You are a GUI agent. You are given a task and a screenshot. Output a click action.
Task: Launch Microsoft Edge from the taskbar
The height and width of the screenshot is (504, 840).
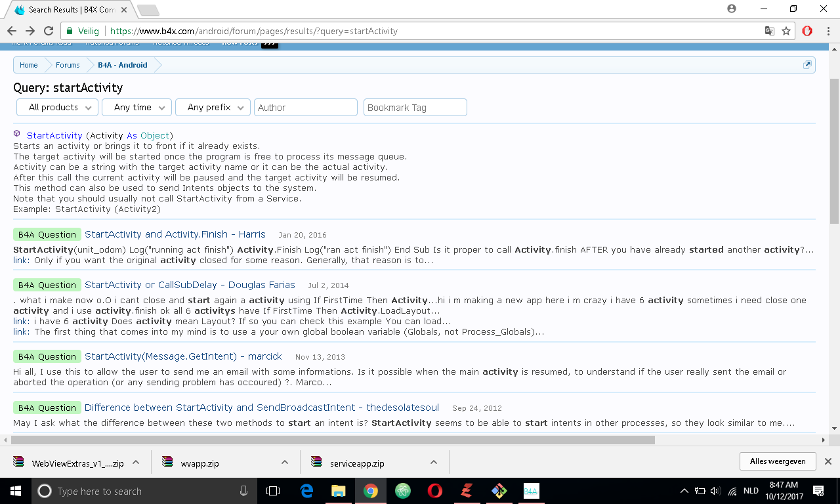tap(306, 491)
